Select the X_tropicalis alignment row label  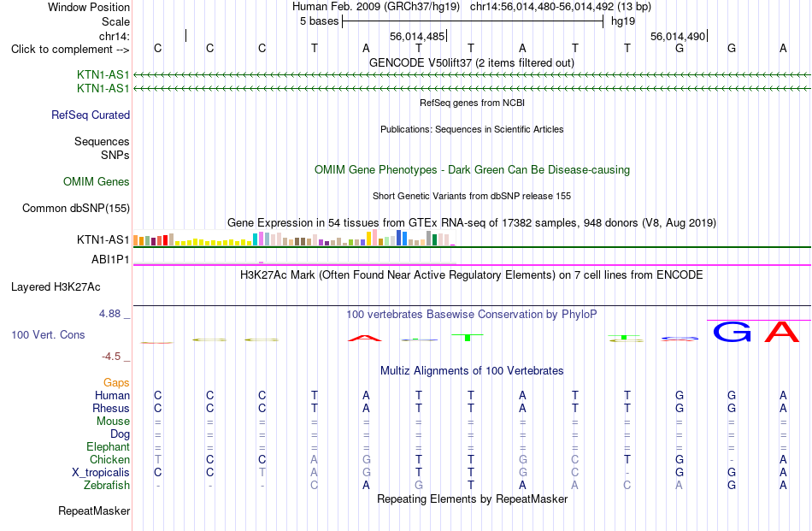101,473
